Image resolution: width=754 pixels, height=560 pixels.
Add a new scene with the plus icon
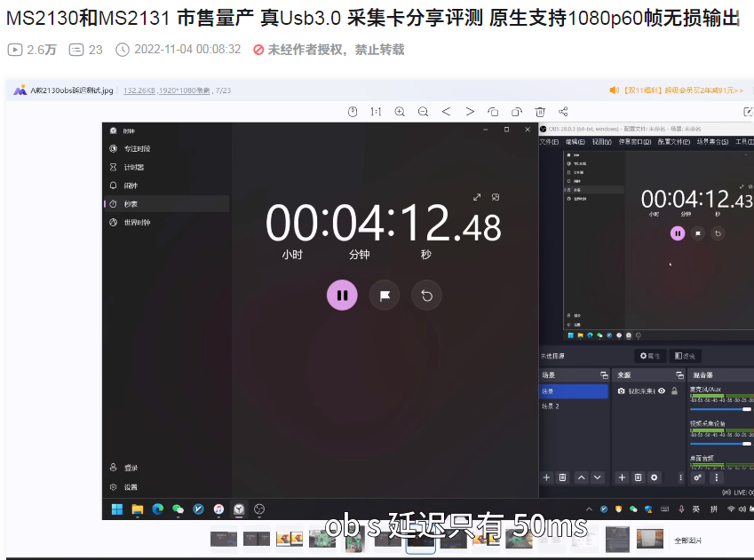pyautogui.click(x=546, y=477)
